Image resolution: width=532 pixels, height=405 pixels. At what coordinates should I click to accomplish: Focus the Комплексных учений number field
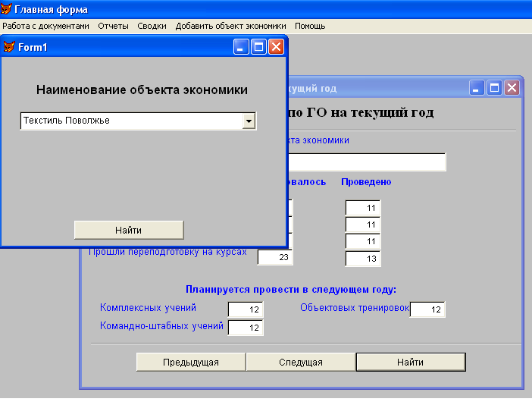click(246, 309)
